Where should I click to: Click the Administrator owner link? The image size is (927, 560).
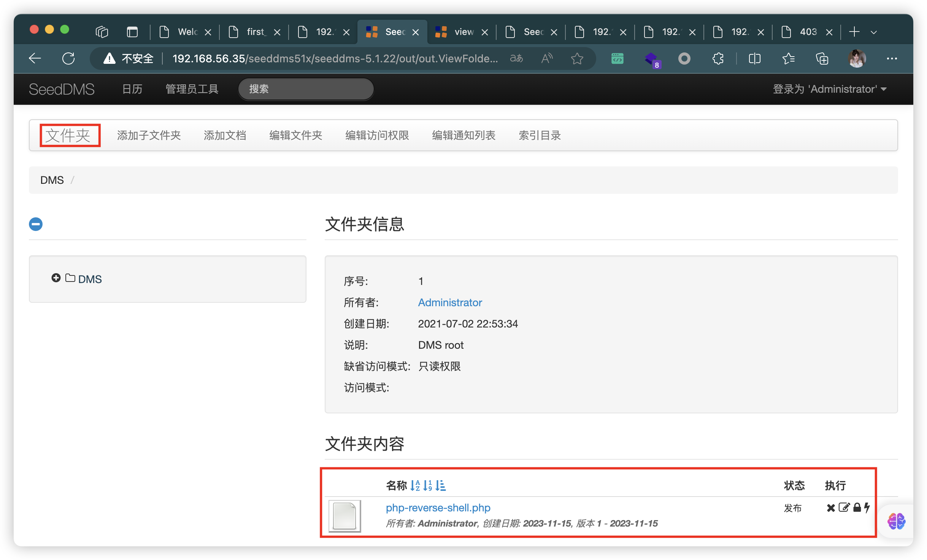[450, 302]
